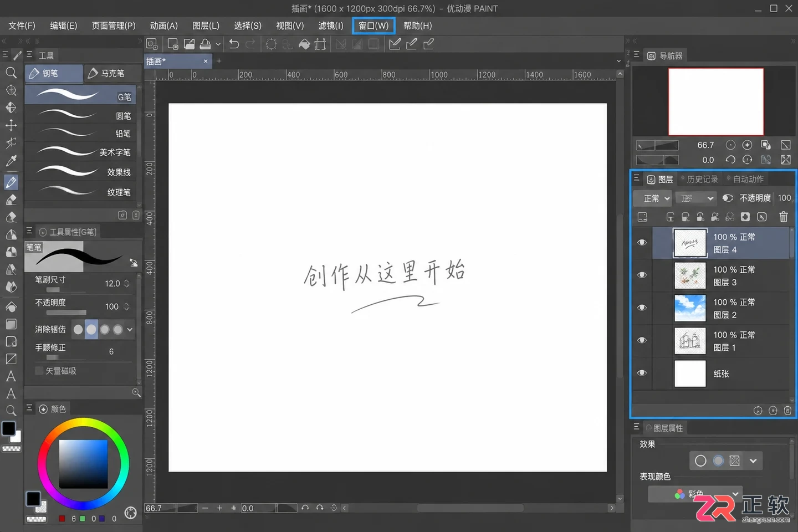This screenshot has width=798, height=532.
Task: Open the 滤镜(I) menu
Action: pos(331,25)
